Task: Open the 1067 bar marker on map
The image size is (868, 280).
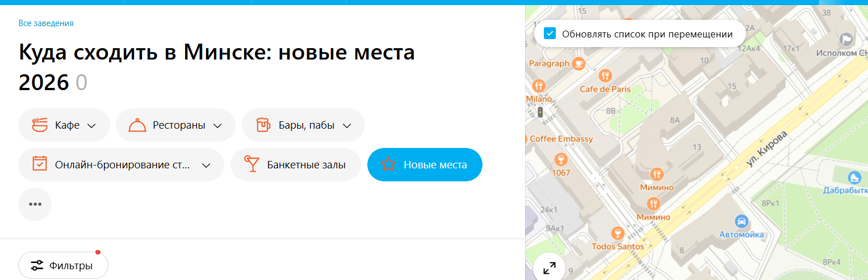Action: (x=561, y=159)
